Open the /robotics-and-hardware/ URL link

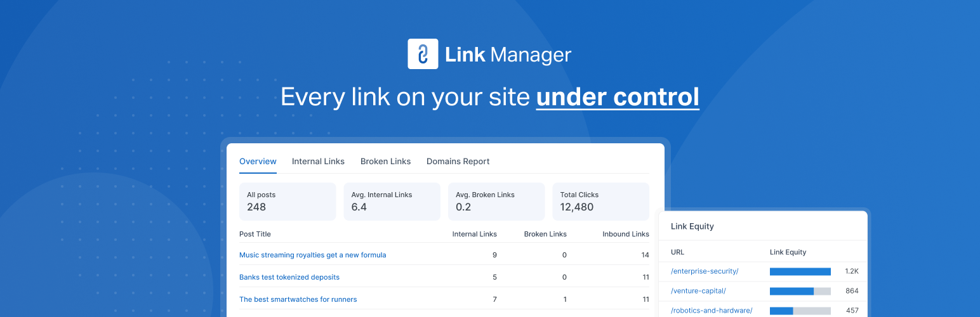(x=712, y=311)
